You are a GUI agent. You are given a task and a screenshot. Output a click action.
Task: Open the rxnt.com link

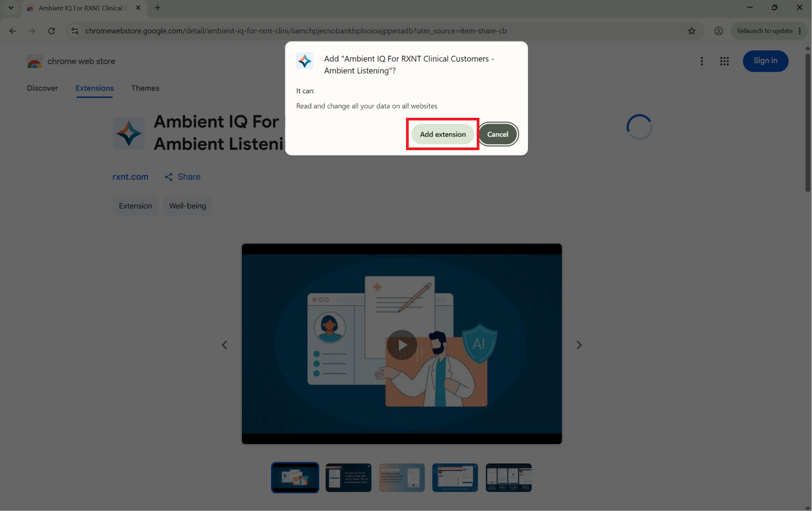130,177
